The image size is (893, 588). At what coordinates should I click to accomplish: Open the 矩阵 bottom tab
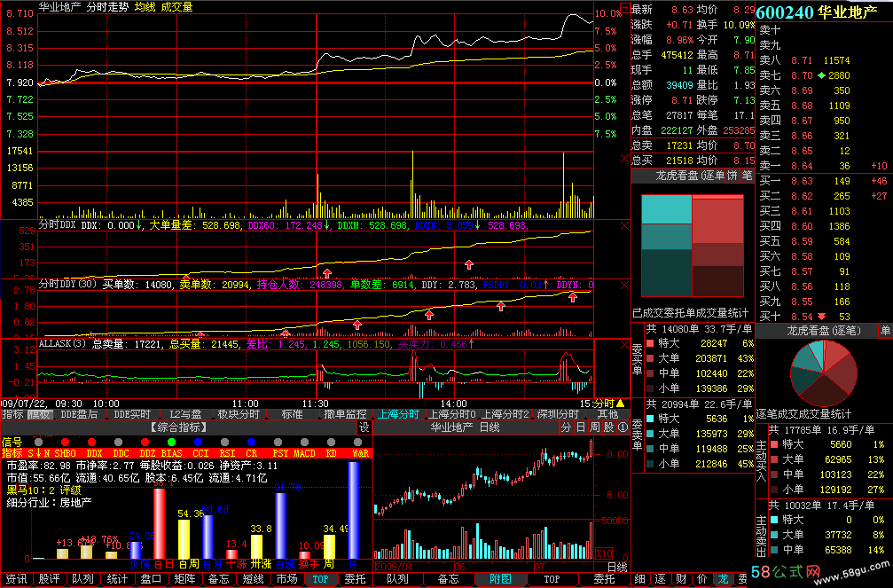point(184,579)
